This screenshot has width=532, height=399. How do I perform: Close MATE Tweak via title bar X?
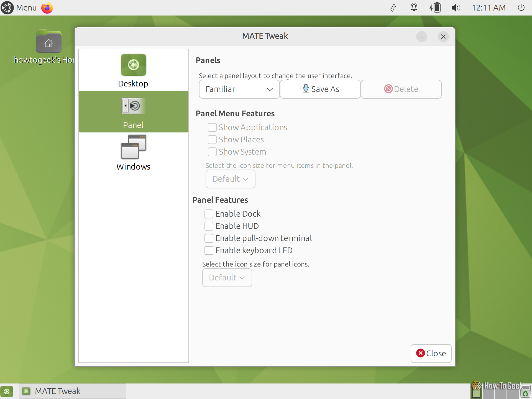[443, 37]
